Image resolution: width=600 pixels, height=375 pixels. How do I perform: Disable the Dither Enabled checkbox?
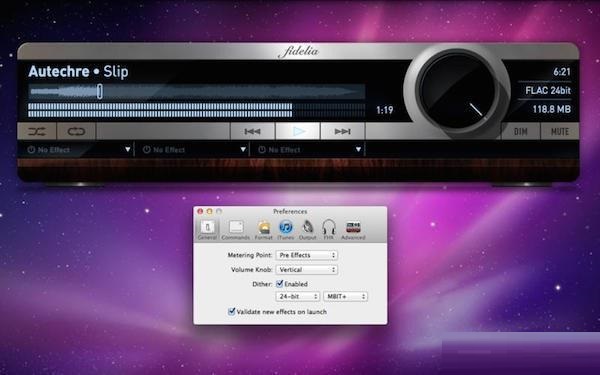pos(280,284)
